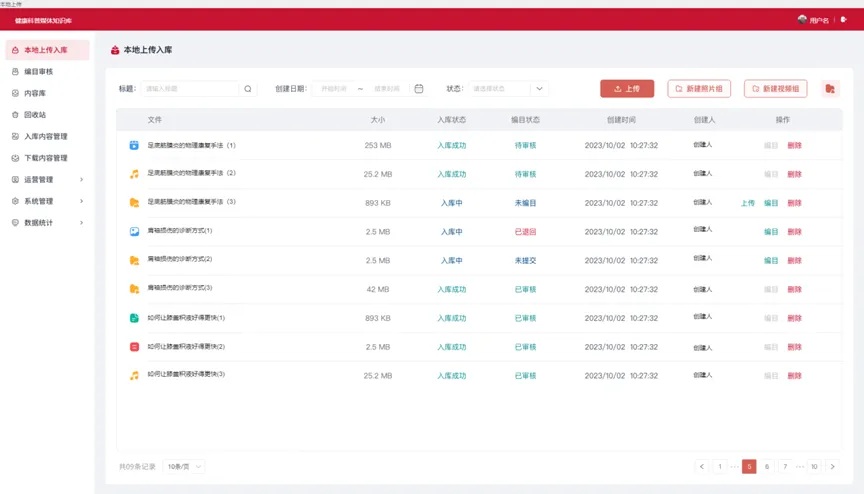
Task: Click the red 上传 upload button
Action: coord(627,89)
